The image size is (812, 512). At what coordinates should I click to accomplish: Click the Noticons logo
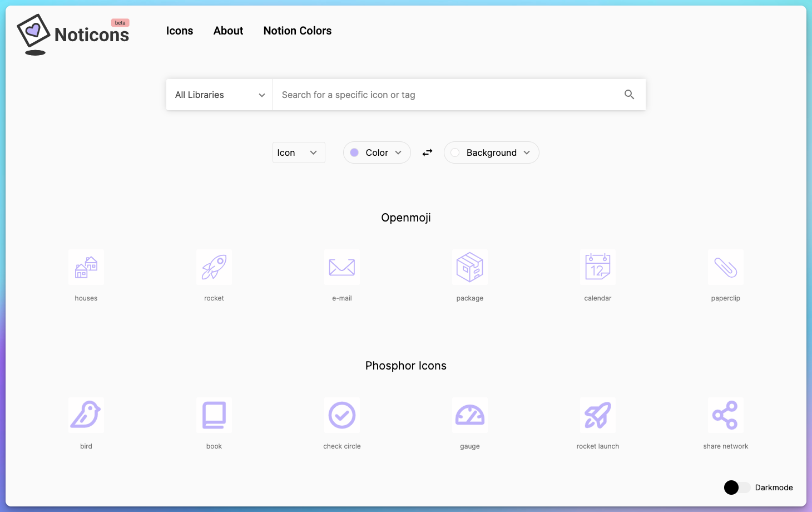[x=73, y=34]
